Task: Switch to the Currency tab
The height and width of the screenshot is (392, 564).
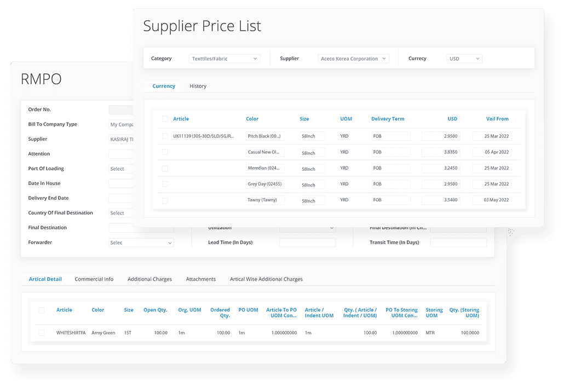Action: [164, 86]
